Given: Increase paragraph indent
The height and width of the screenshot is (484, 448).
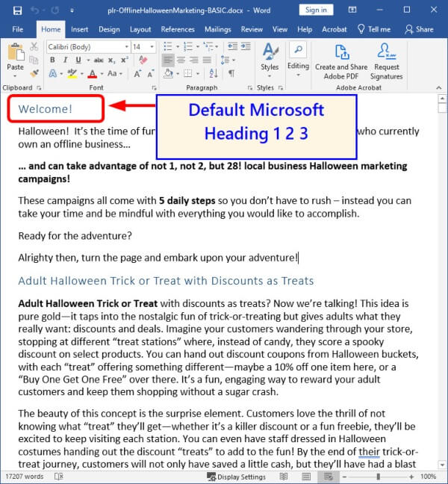Looking at the screenshot, I should [x=246, y=46].
